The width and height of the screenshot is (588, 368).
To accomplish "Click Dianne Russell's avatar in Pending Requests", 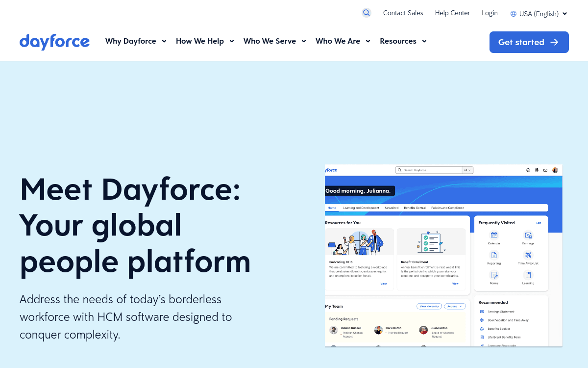I will 333,330.
